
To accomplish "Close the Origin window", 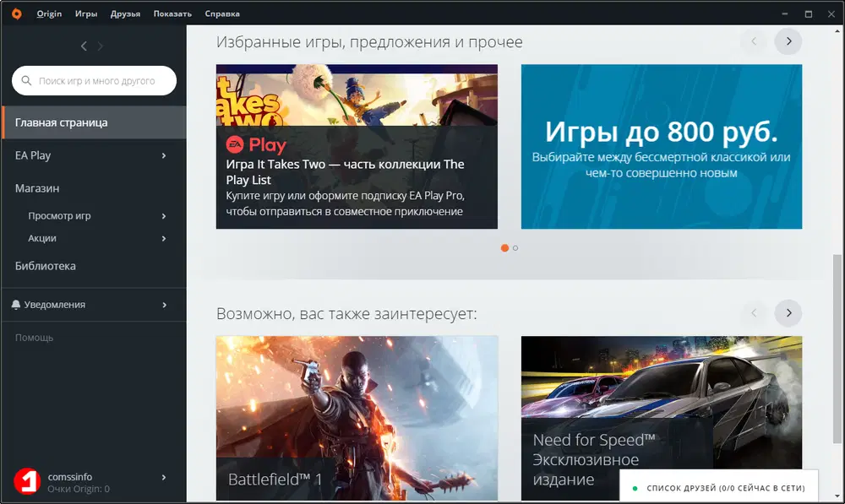I will tap(831, 14).
